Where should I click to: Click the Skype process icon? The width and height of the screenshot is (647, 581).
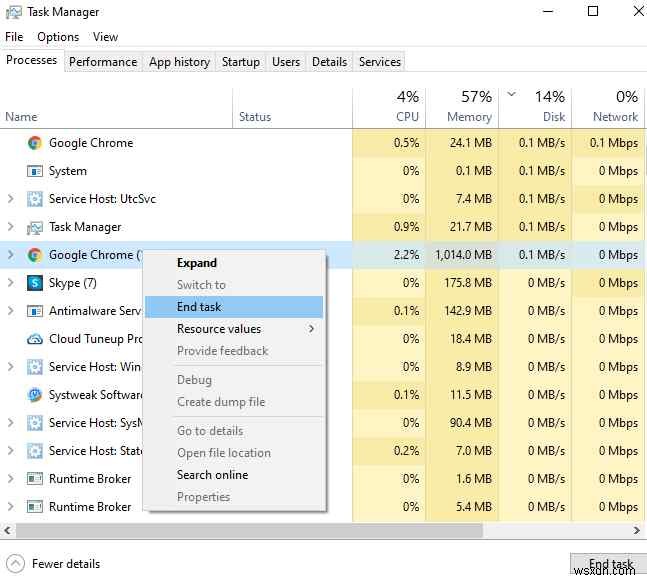point(35,283)
